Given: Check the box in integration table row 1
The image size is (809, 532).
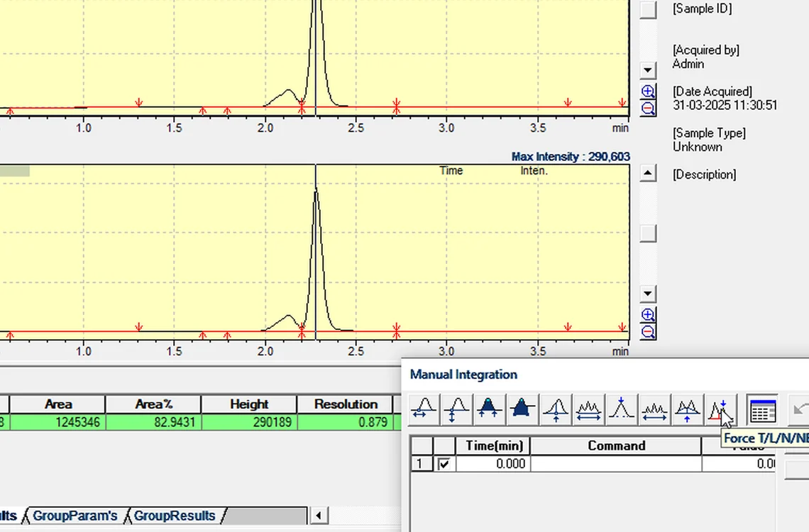Looking at the screenshot, I should (x=444, y=464).
